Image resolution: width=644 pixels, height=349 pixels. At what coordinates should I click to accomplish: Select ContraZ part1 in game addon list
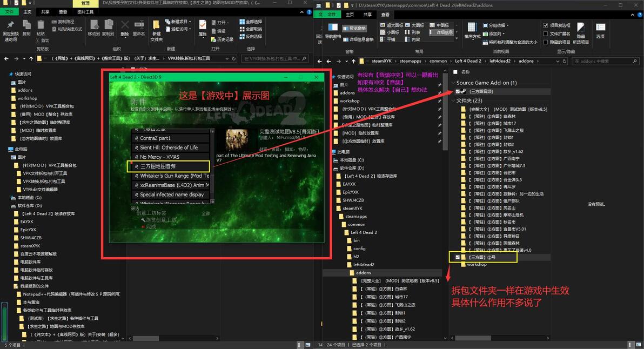(171, 138)
